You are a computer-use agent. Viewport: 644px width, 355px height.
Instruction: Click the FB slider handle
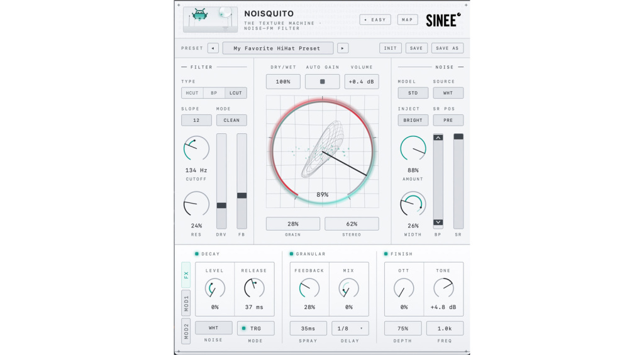[x=242, y=196]
